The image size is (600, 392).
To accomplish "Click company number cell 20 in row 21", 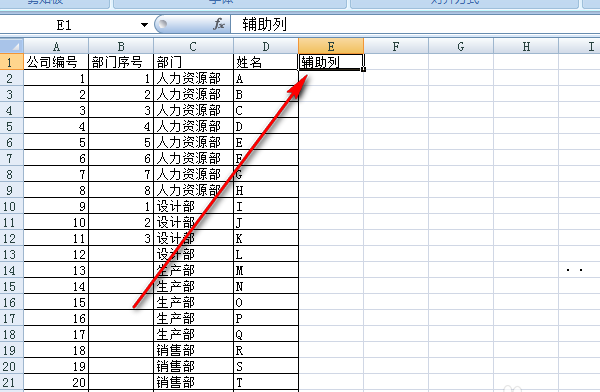I will coord(56,382).
